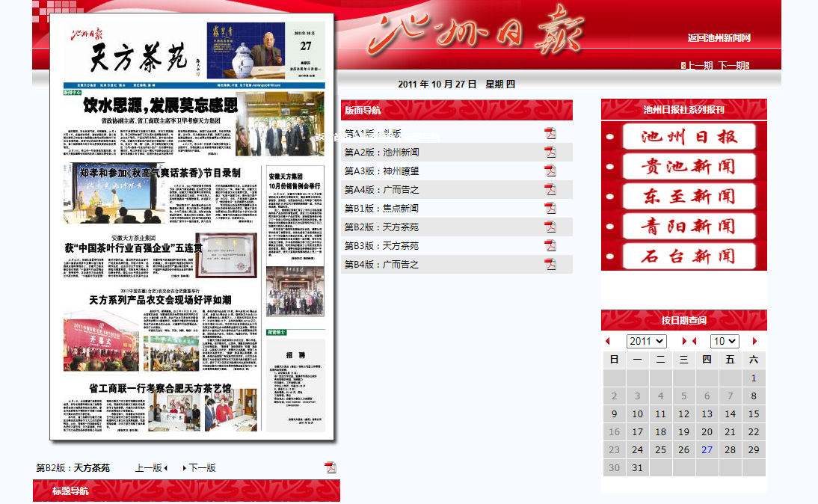Open the year dropdown showing 2011
Viewport: 818px width, 504px height.
point(646,341)
